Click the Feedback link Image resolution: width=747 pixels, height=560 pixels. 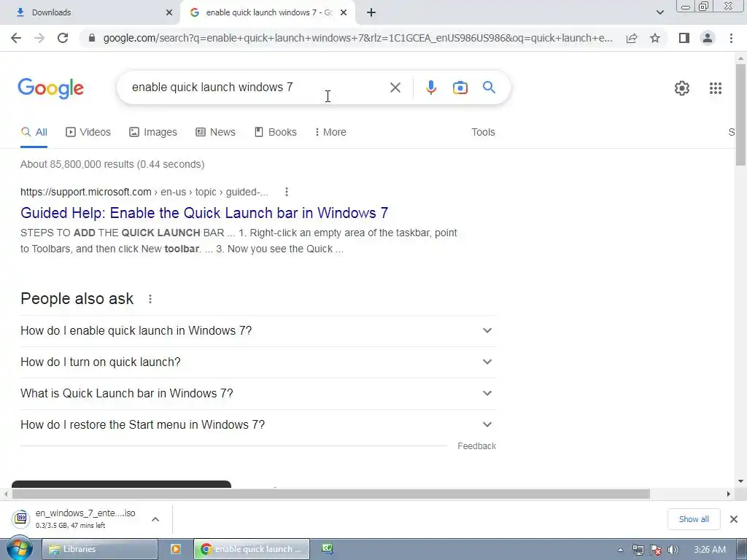pos(476,446)
